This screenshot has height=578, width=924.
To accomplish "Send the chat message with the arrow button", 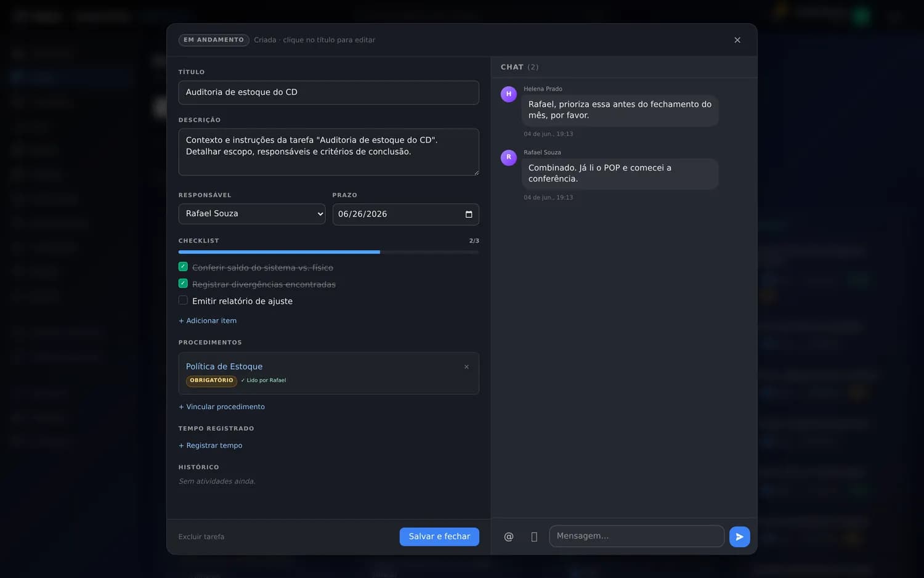I will click(x=739, y=537).
